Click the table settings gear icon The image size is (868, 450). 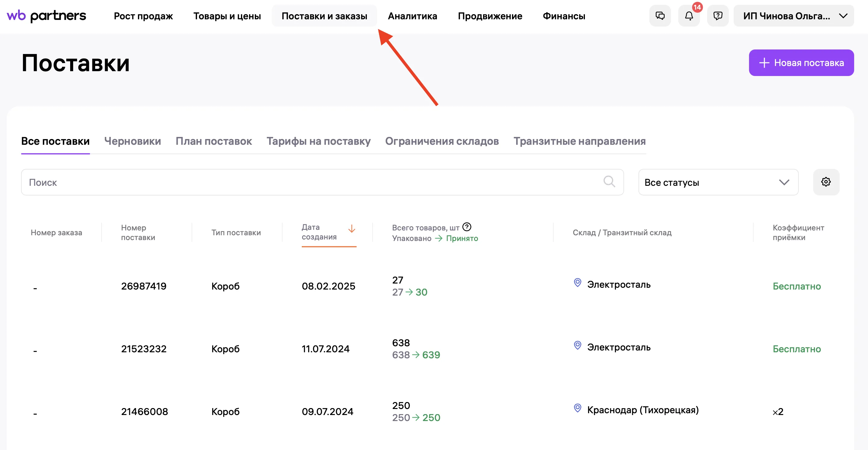[826, 182]
